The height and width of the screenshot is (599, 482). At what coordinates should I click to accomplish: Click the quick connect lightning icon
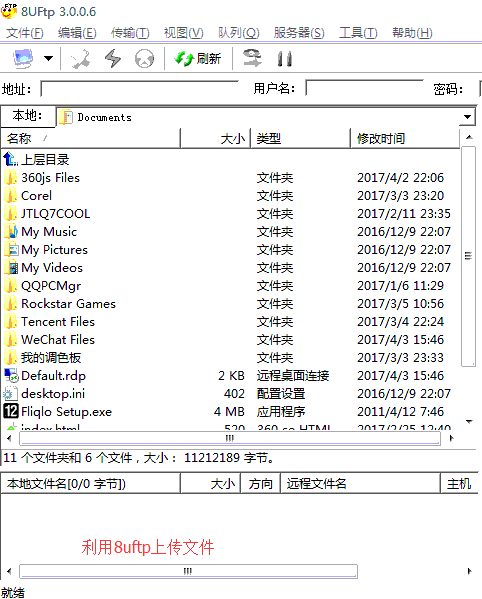113,58
